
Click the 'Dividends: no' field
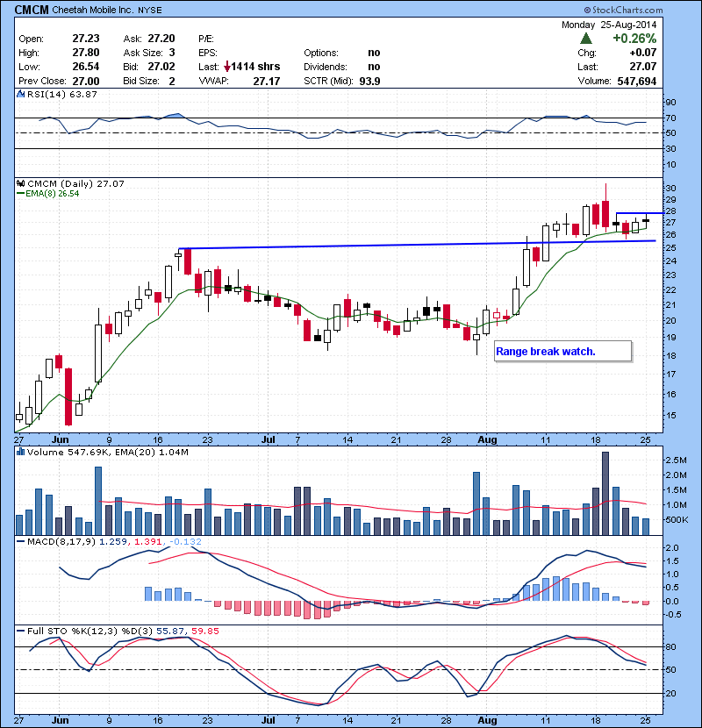(x=342, y=67)
